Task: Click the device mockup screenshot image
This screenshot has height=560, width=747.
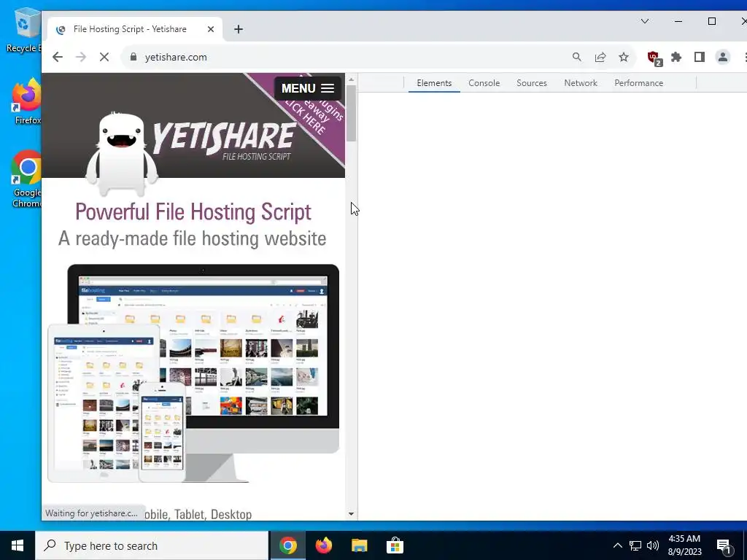Action: pyautogui.click(x=193, y=373)
